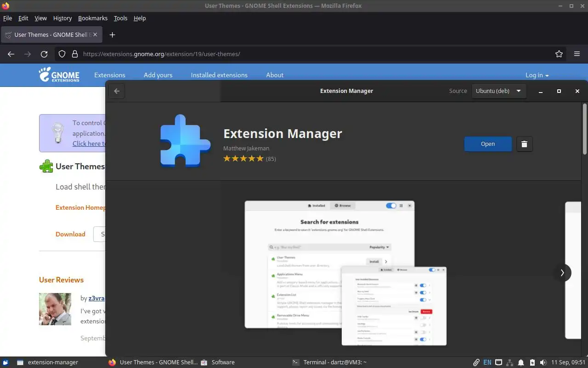This screenshot has height=368, width=588.
Task: Click the site padlock icon
Action: click(75, 54)
